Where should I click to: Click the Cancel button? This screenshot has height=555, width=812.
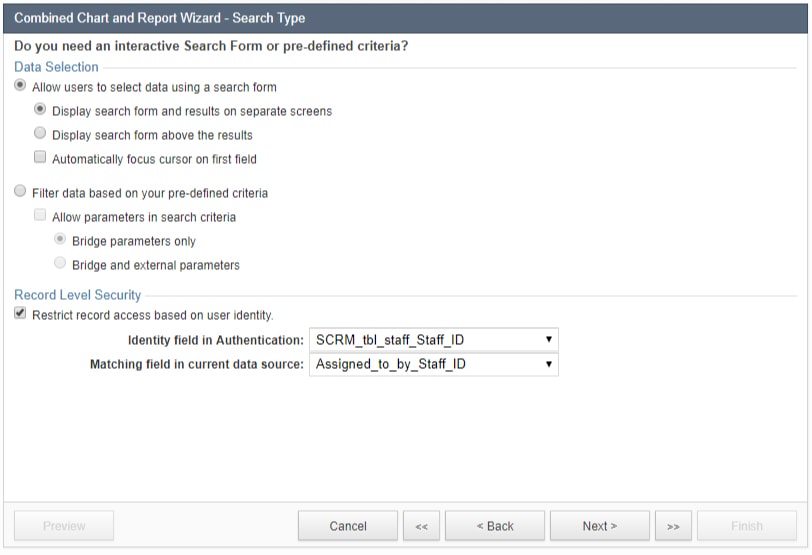pos(348,526)
